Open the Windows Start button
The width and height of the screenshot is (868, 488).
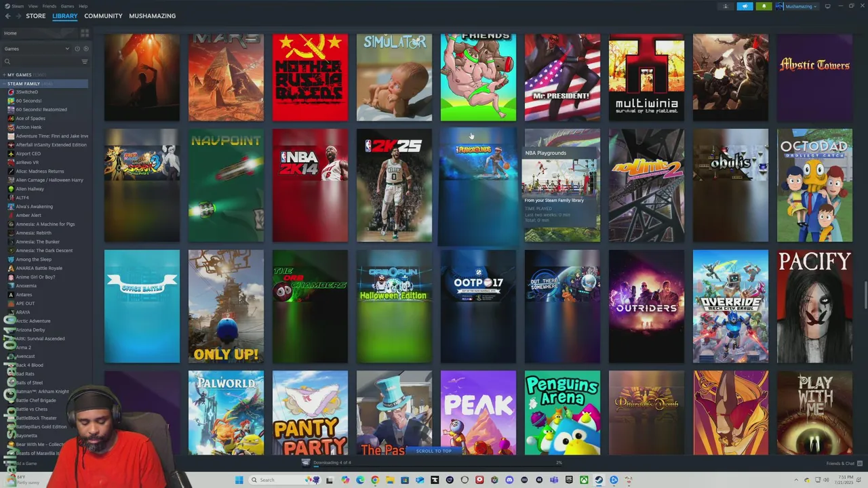(x=239, y=480)
